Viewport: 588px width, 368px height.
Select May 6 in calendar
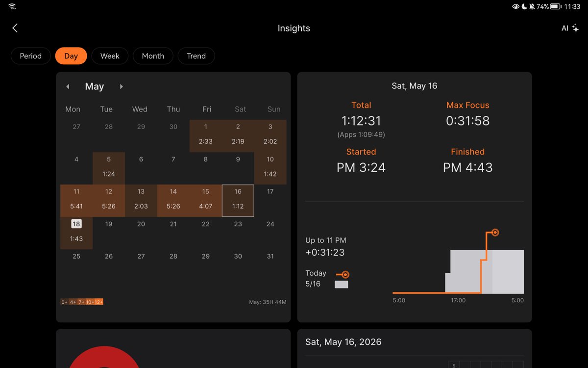coord(141,168)
